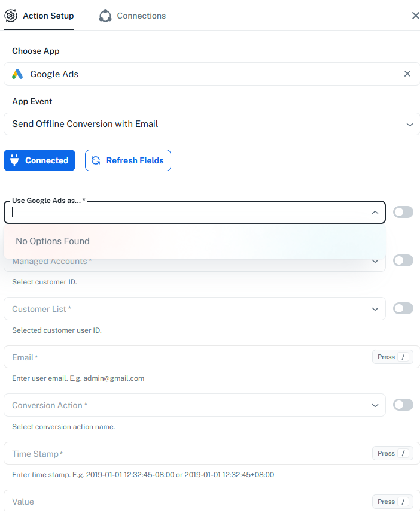Click the Press / button for Time Stamp
This screenshot has width=420, height=531.
point(392,453)
